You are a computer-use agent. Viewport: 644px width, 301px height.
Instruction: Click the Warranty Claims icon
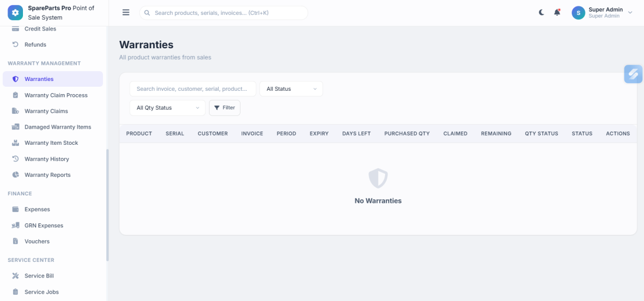(x=15, y=111)
